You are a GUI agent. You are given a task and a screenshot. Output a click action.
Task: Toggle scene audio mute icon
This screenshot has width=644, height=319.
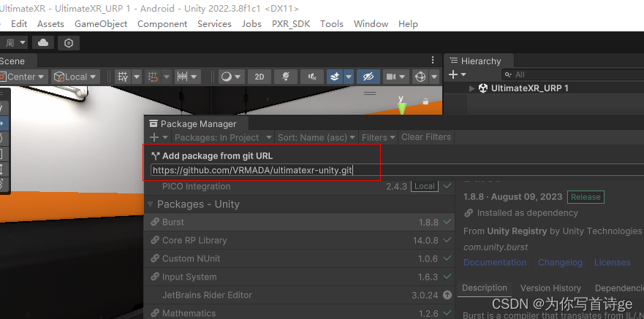click(x=312, y=77)
